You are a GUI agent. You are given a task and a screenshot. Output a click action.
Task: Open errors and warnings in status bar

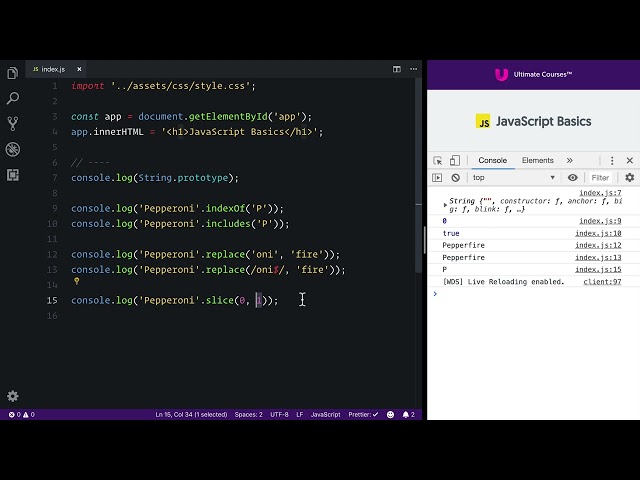[22, 414]
